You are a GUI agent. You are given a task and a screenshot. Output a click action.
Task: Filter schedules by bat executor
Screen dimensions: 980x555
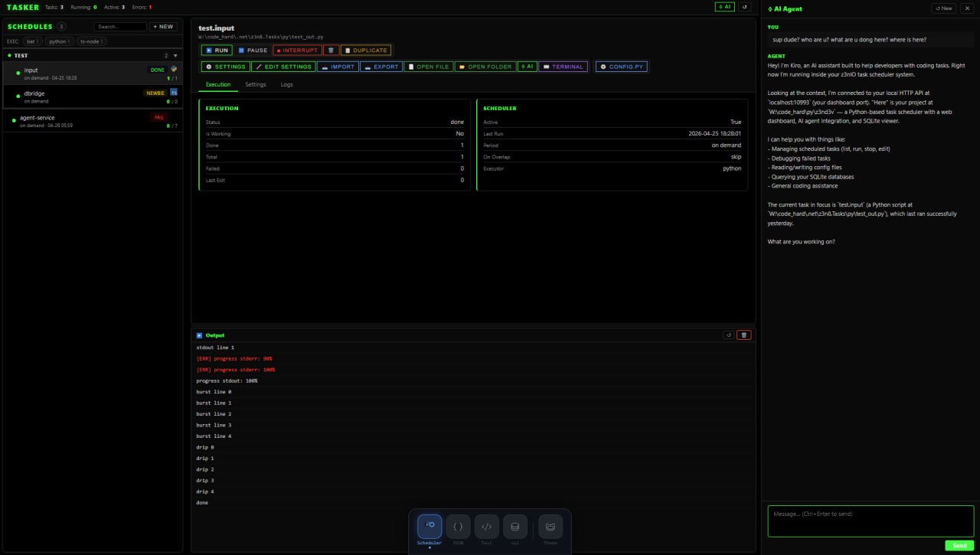pyautogui.click(x=32, y=41)
